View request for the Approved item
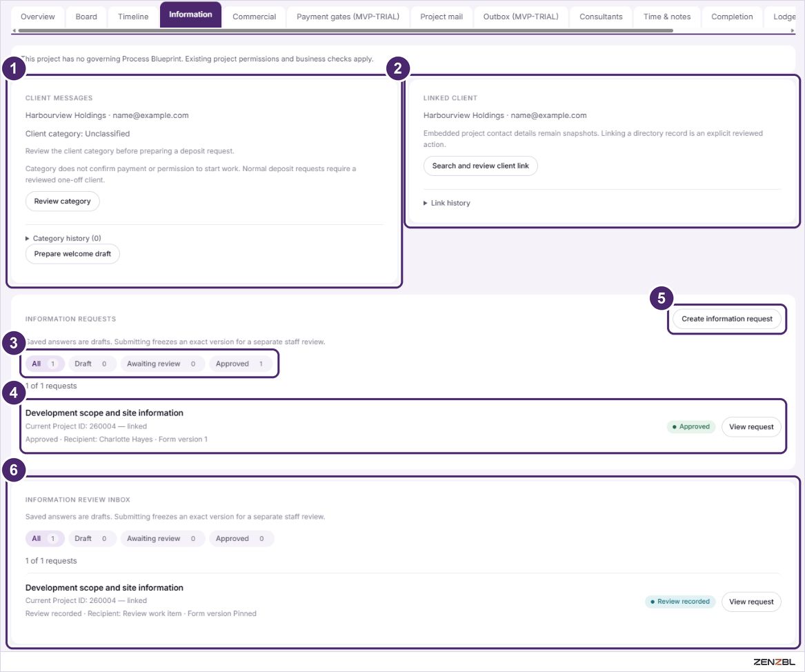This screenshot has height=672, width=805. pyautogui.click(x=751, y=427)
